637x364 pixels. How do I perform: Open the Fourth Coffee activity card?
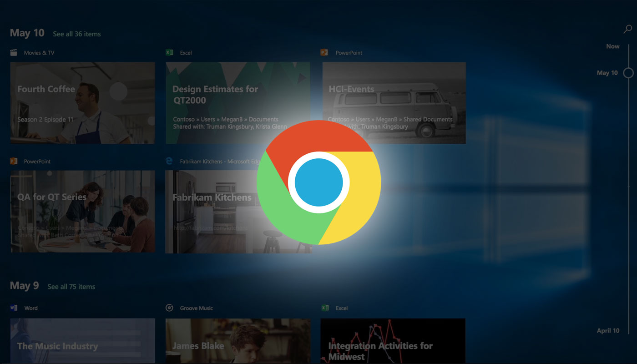pyautogui.click(x=82, y=103)
